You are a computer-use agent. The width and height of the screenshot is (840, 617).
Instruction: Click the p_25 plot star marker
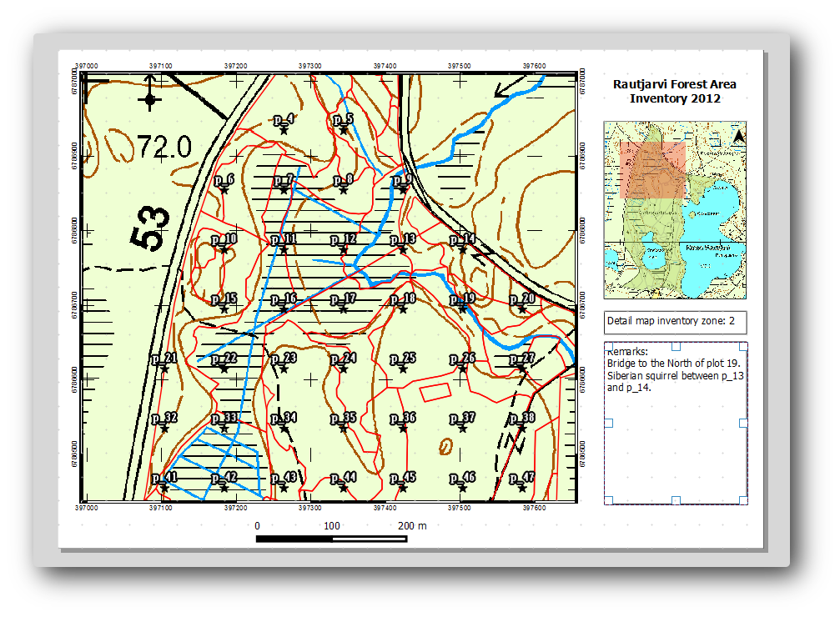403,369
